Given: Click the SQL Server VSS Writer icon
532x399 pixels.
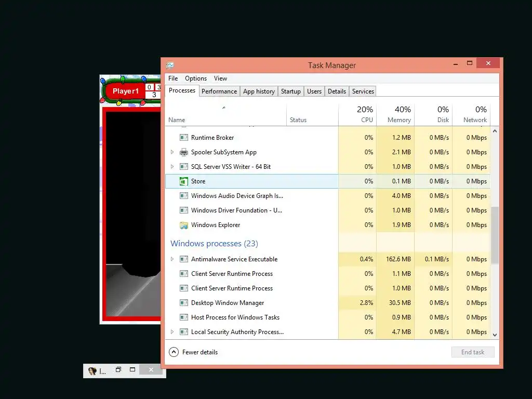Looking at the screenshot, I should click(x=183, y=167).
